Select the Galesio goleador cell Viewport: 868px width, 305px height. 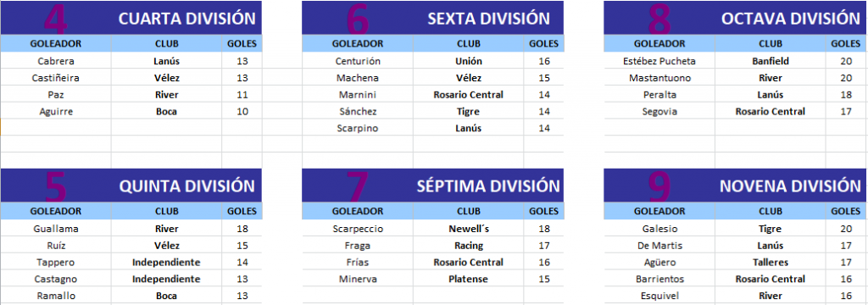pos(659,229)
